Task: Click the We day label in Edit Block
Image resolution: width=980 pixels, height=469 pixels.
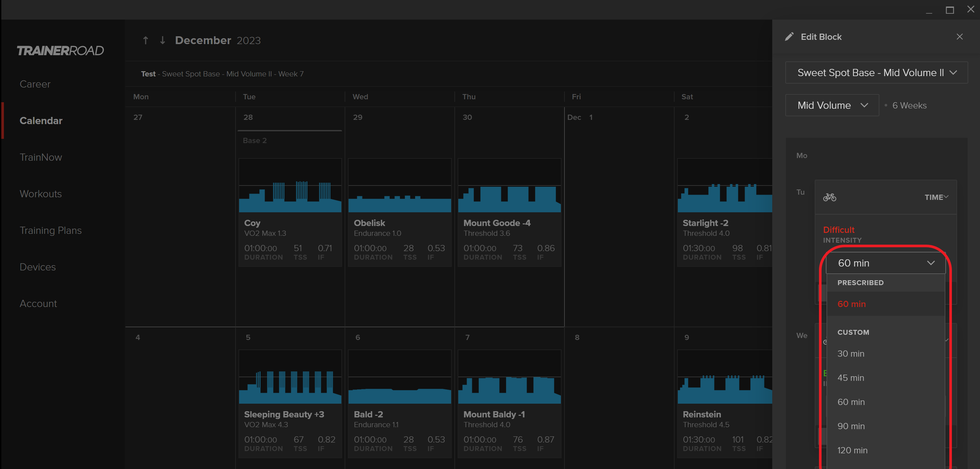Action: coord(802,335)
